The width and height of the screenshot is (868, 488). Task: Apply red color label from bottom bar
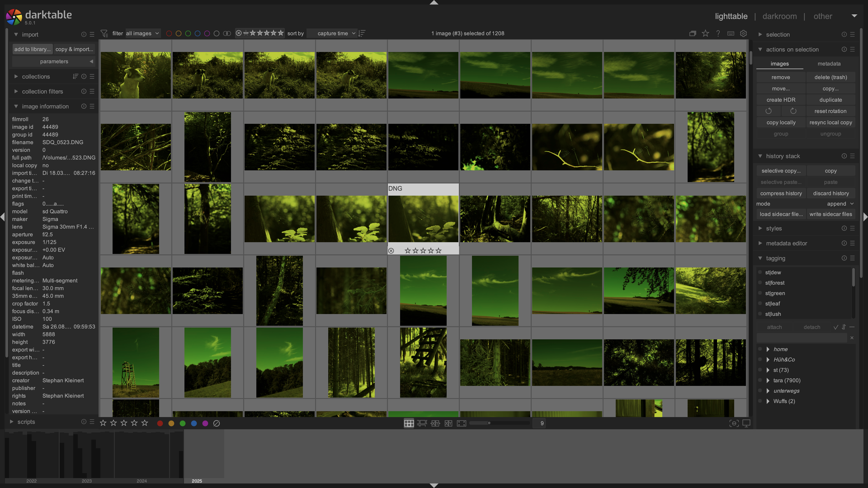coord(160,423)
